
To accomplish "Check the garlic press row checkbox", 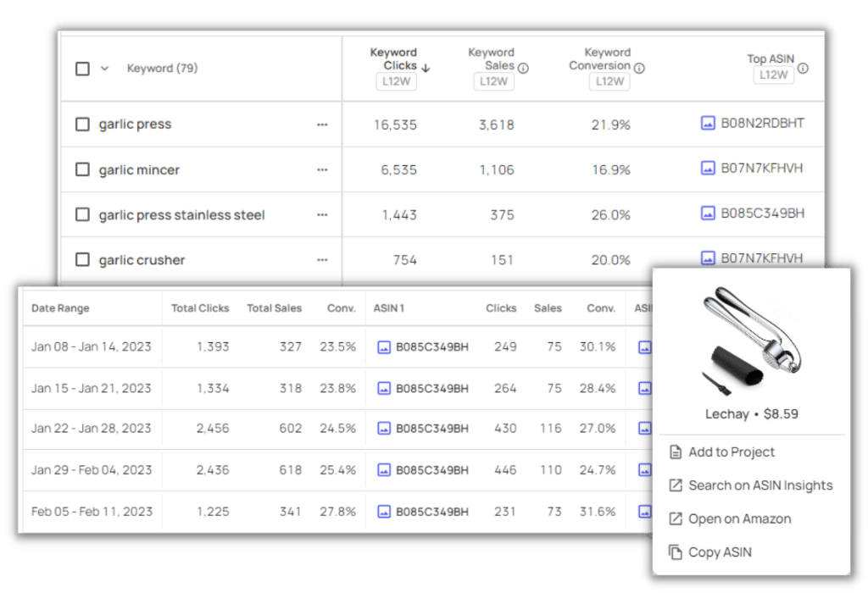I will [x=82, y=124].
